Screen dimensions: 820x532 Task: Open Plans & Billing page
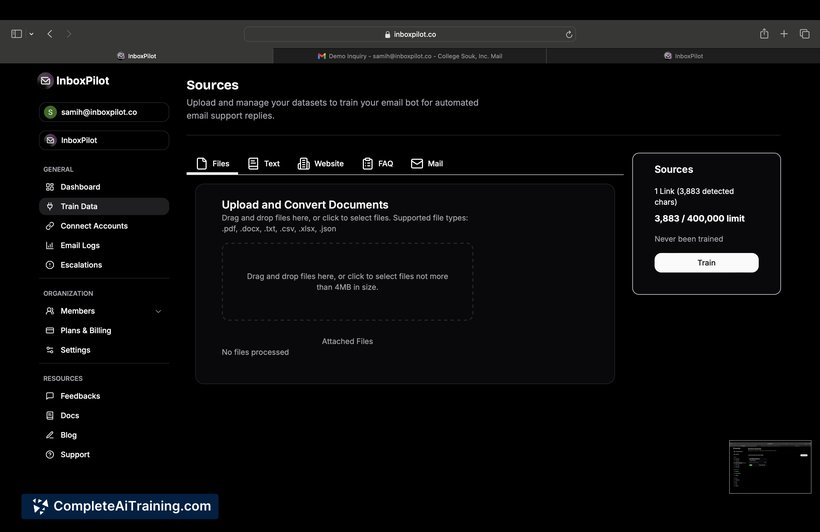tap(104, 331)
